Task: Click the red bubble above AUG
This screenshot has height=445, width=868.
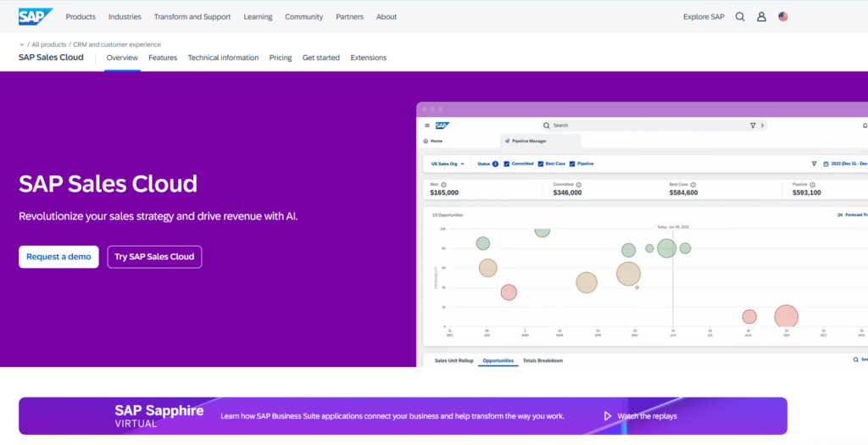Action: (x=749, y=317)
